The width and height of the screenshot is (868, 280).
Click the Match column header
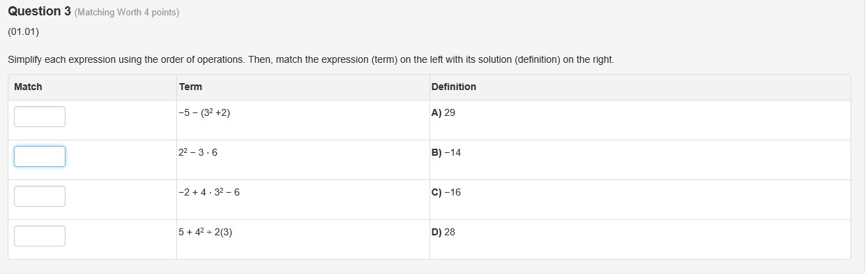28,87
